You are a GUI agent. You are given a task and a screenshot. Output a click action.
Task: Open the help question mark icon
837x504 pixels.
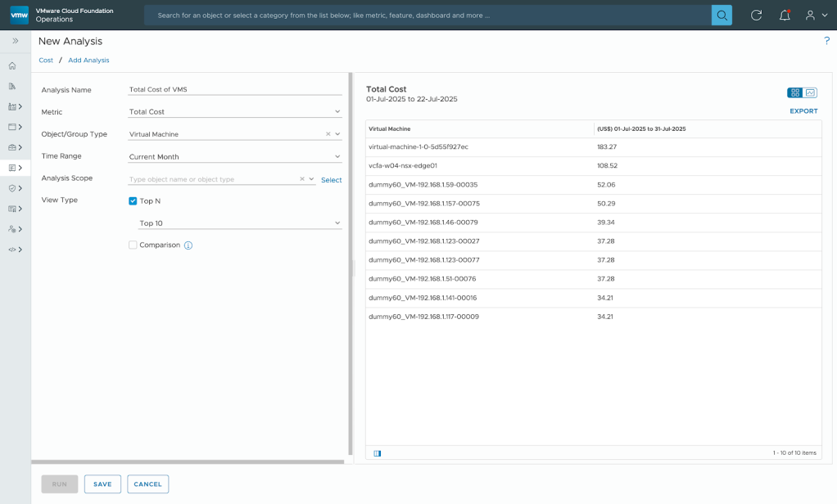click(827, 41)
